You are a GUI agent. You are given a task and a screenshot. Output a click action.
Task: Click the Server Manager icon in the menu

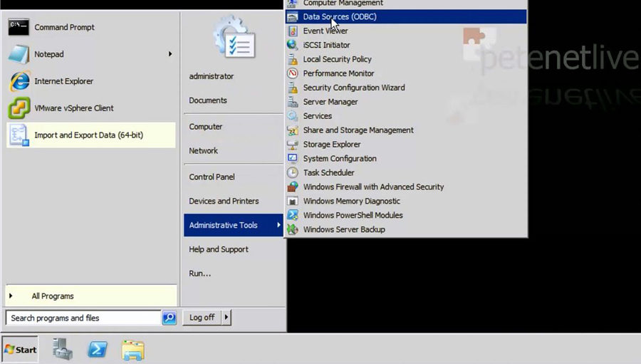[292, 102]
